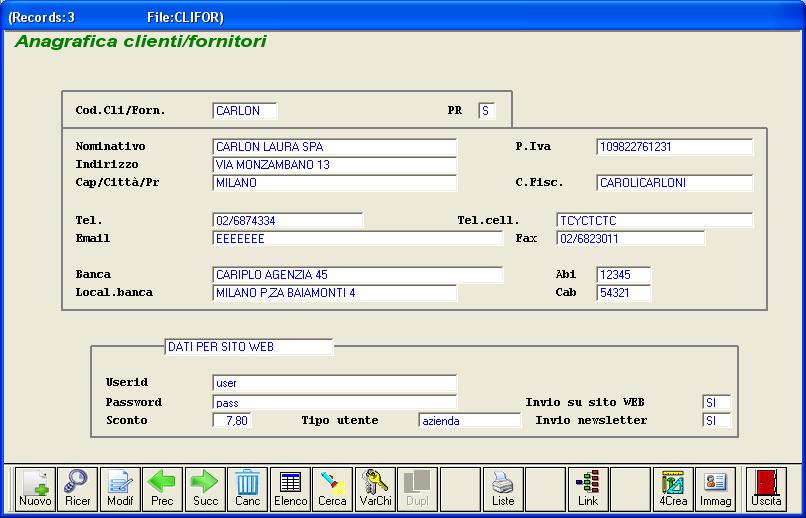This screenshot has width=806, height=518.
Task: Go to next record with Succ
Action: coord(205,489)
